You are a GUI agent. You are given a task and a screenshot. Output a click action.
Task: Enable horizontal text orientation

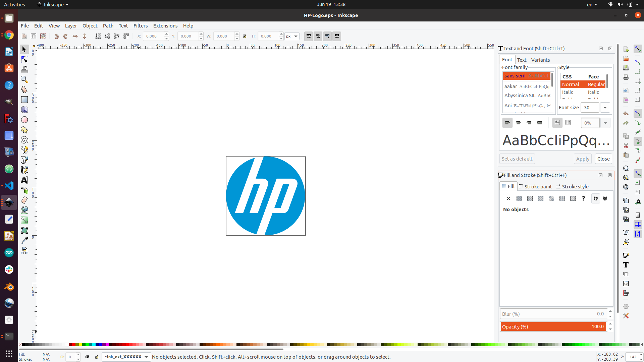(x=557, y=123)
